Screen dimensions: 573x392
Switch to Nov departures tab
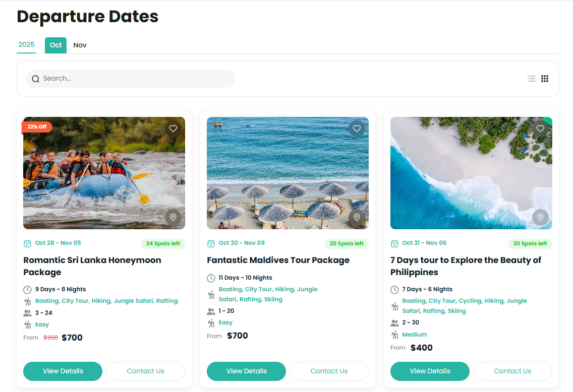click(x=80, y=45)
